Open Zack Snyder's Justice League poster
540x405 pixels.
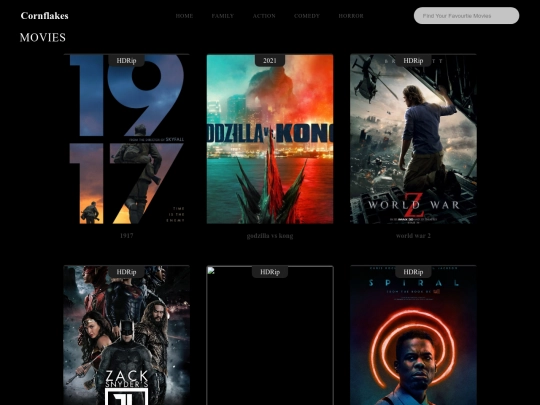[x=126, y=335]
